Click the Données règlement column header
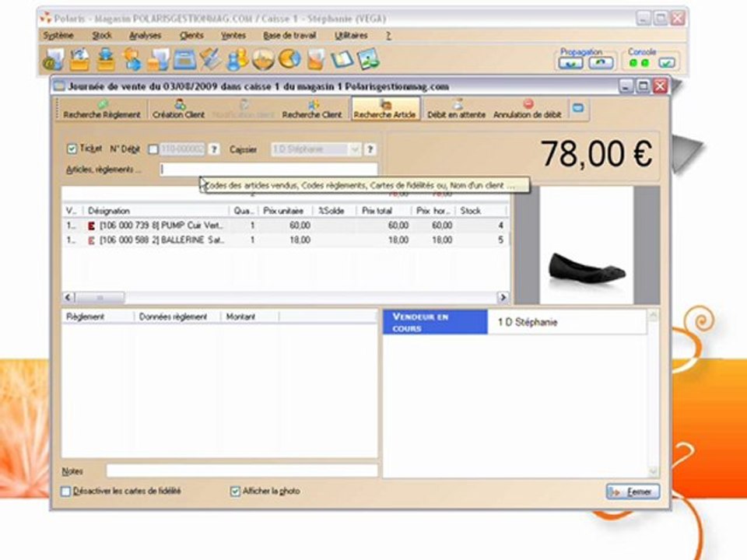Image resolution: width=747 pixels, height=560 pixels. pos(177,317)
